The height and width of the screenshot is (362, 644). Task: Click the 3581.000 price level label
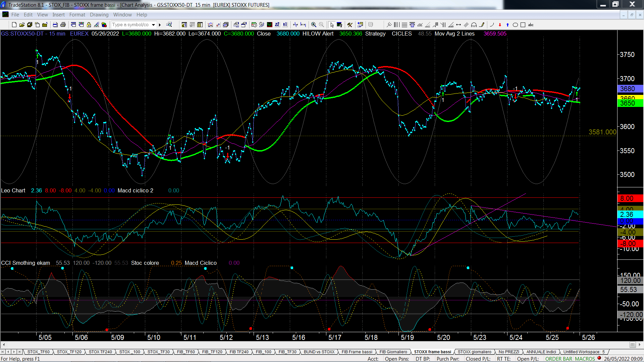(x=602, y=132)
